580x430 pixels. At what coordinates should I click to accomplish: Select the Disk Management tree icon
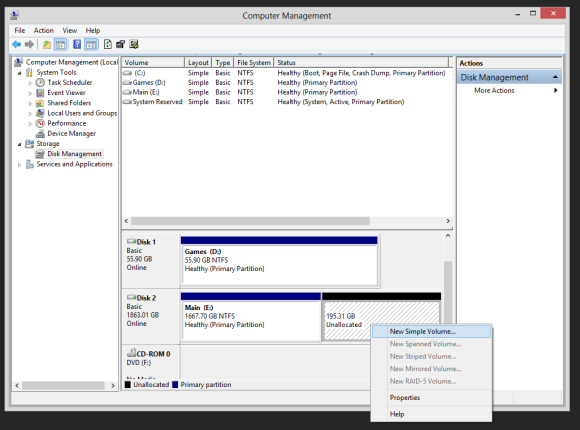(x=40, y=154)
